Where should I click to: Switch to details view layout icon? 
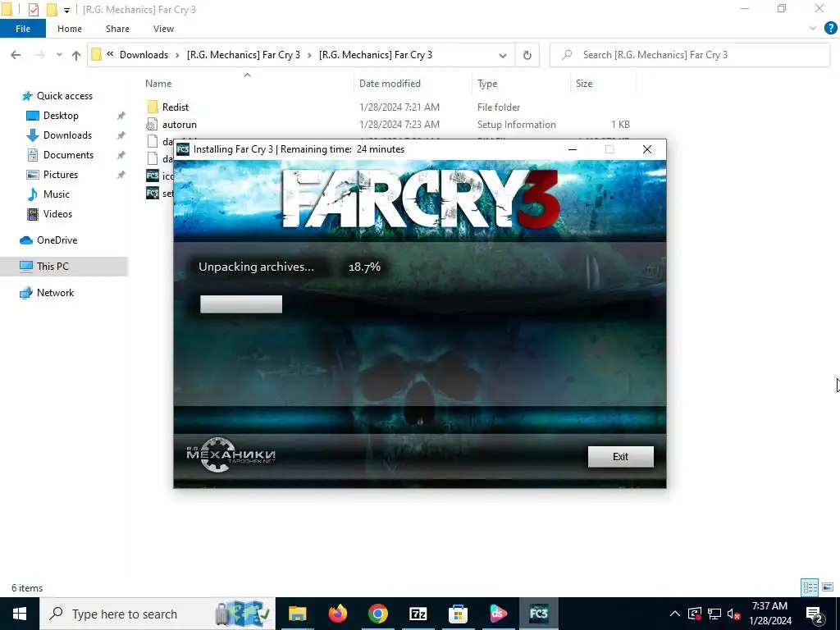[810, 587]
